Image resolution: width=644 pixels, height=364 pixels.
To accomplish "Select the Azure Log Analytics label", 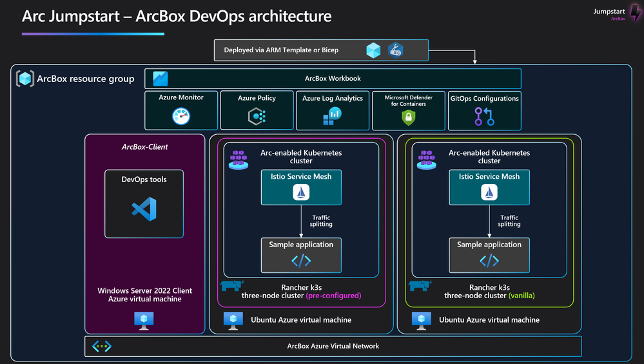I will point(333,98).
